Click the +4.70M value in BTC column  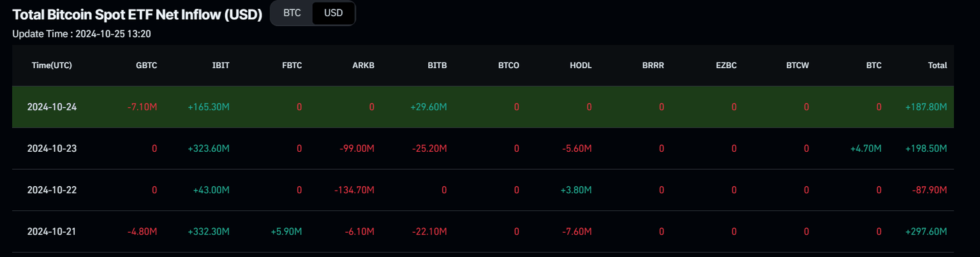(x=866, y=149)
